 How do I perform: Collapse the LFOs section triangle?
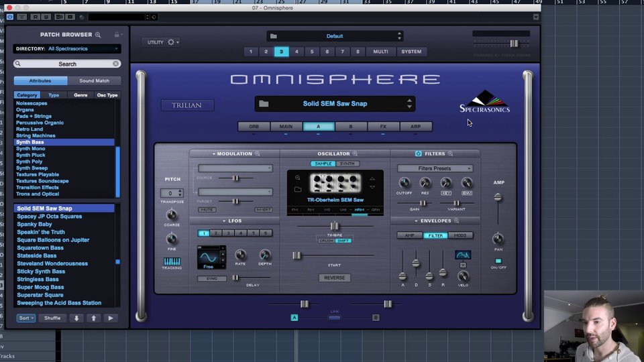coord(224,221)
